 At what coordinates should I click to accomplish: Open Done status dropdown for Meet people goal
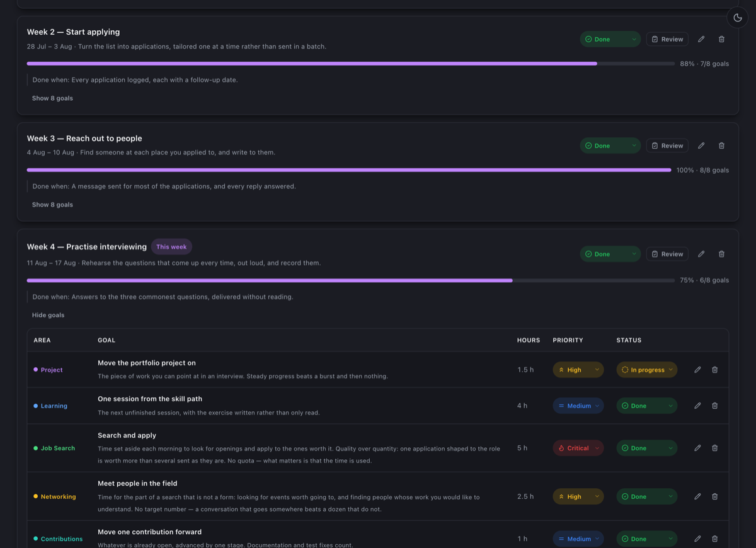647,496
